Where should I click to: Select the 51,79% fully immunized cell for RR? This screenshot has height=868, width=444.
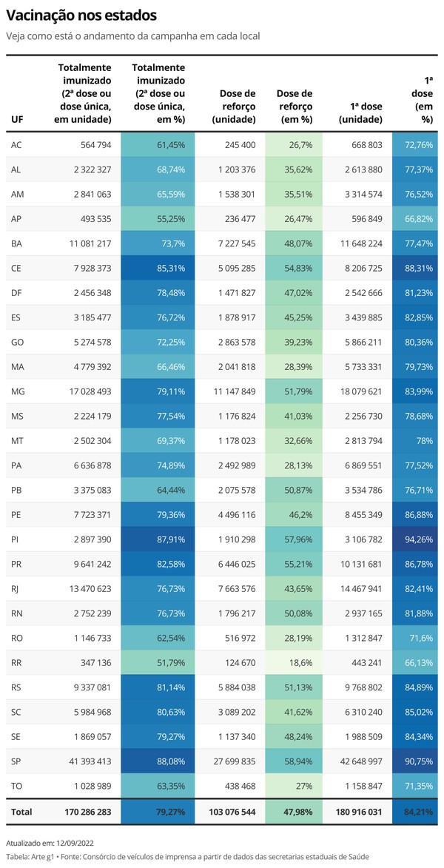[157, 663]
